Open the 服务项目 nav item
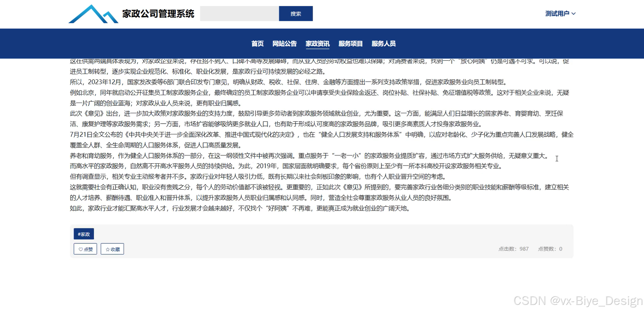 [x=350, y=44]
